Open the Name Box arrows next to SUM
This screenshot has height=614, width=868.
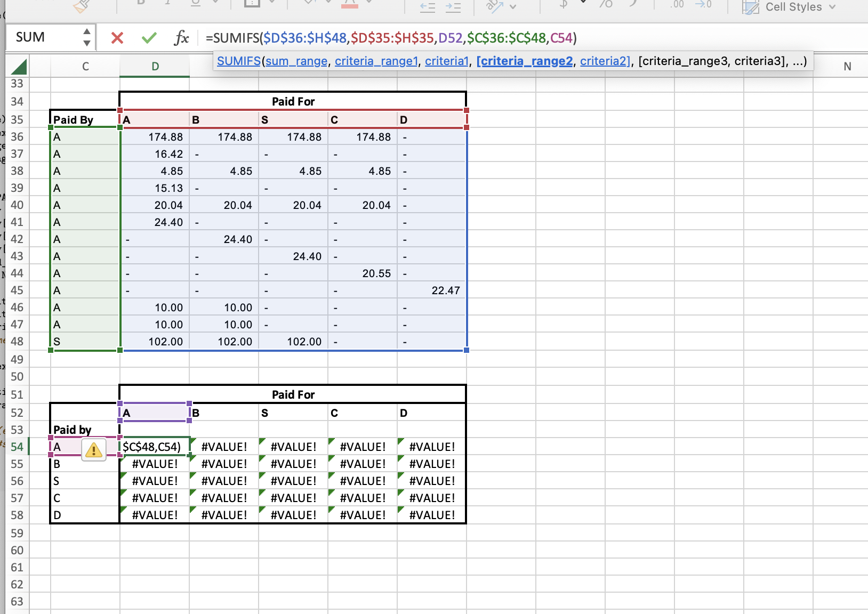click(x=86, y=37)
